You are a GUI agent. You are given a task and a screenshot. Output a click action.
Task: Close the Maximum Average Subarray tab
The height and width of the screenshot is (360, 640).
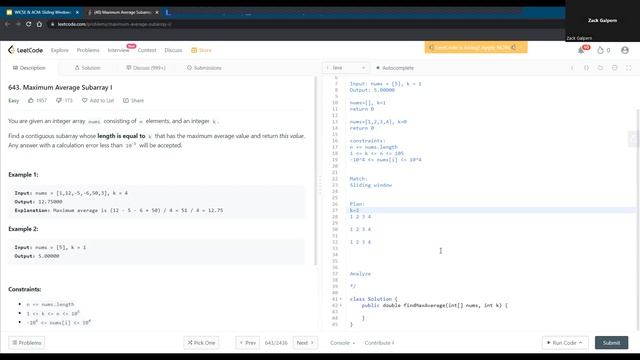tap(157, 12)
